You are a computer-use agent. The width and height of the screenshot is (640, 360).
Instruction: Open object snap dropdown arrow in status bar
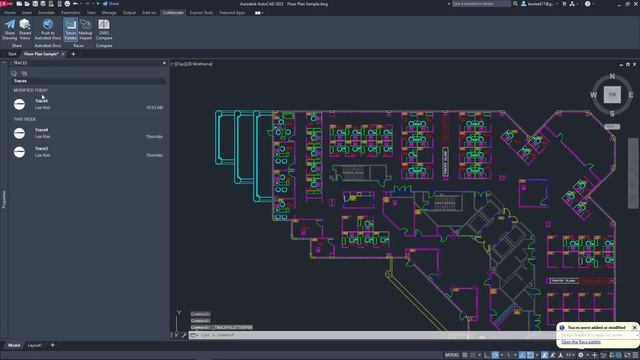(x=537, y=356)
